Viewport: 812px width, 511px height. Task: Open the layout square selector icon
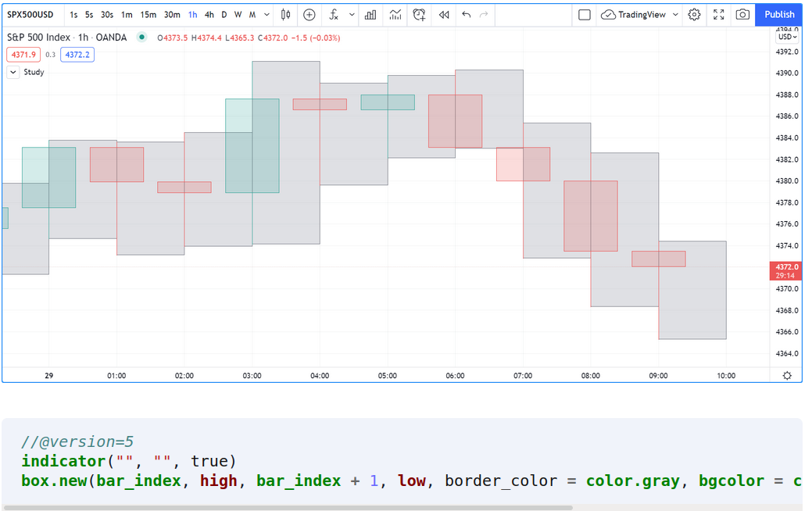[584, 15]
